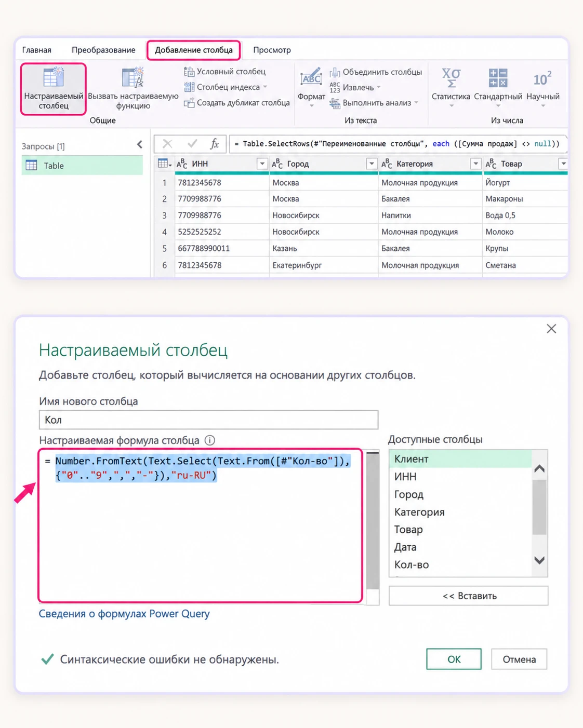Close the Настраиваемый столбец dialog
Image resolution: width=583 pixels, height=728 pixels.
551,329
